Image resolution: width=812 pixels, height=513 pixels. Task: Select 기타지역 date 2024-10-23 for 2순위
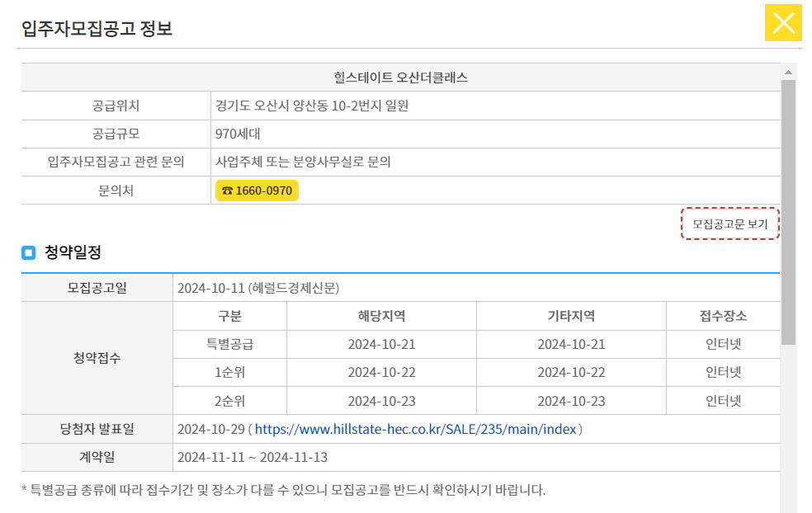point(571,401)
